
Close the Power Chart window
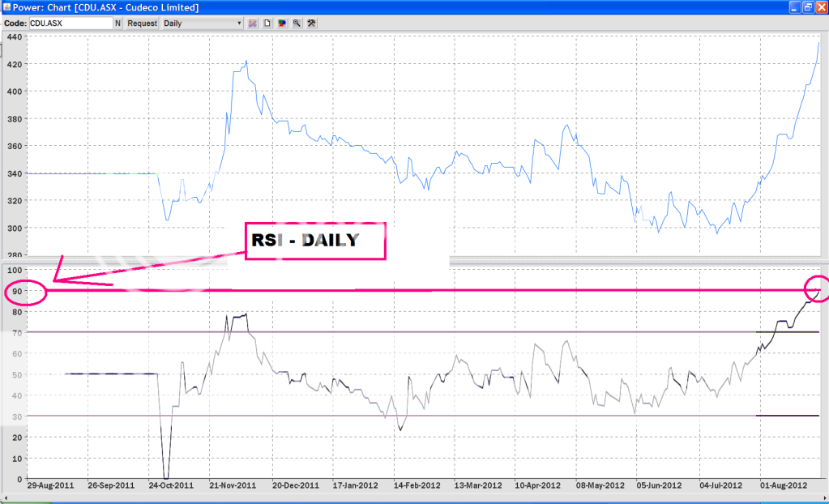click(x=822, y=6)
